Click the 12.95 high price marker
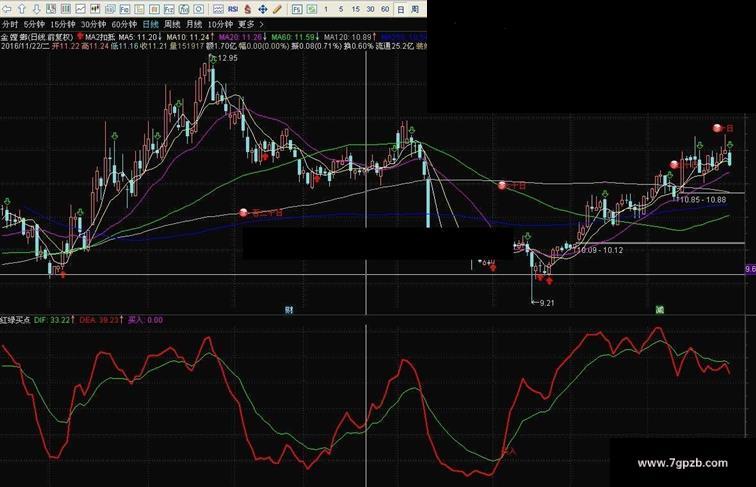Viewport: 756px width, 487px height. pyautogui.click(x=228, y=58)
